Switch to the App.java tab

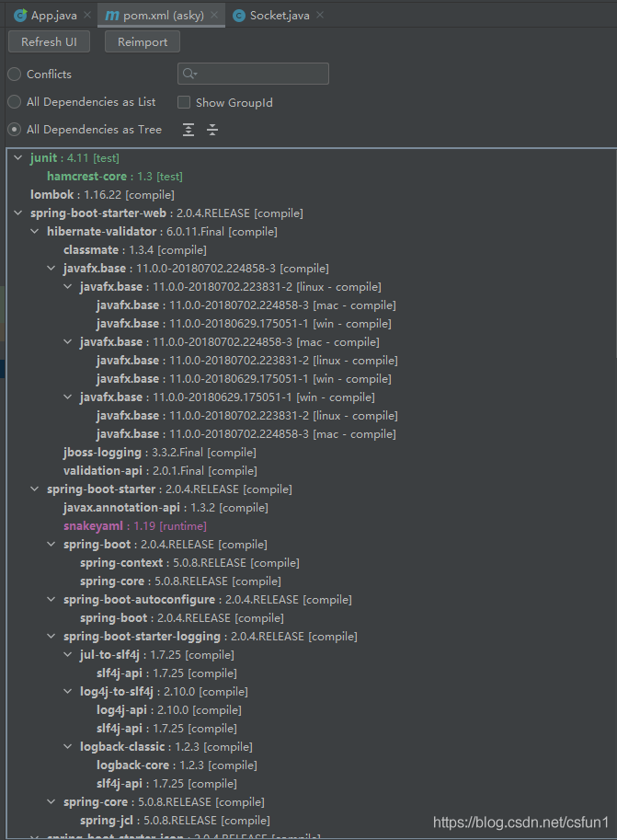point(53,16)
